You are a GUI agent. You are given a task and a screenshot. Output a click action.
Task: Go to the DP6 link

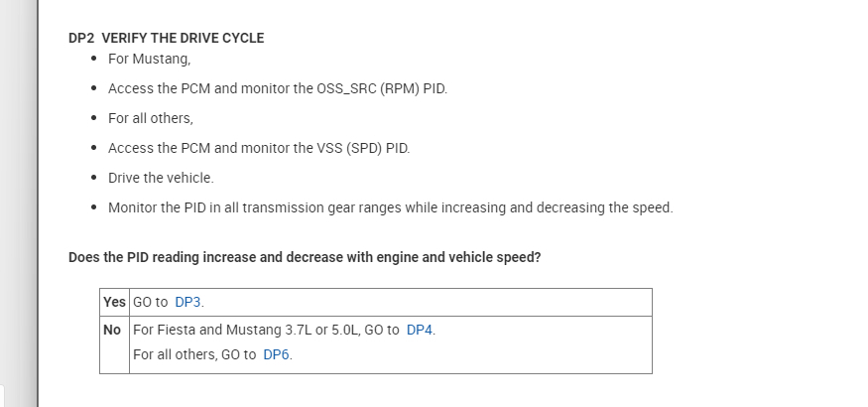click(277, 354)
